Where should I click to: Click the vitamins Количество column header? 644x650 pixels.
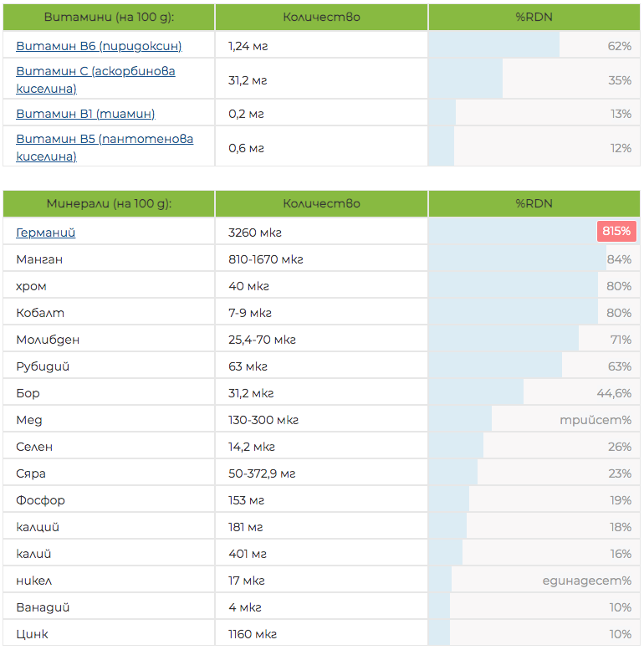click(321, 17)
